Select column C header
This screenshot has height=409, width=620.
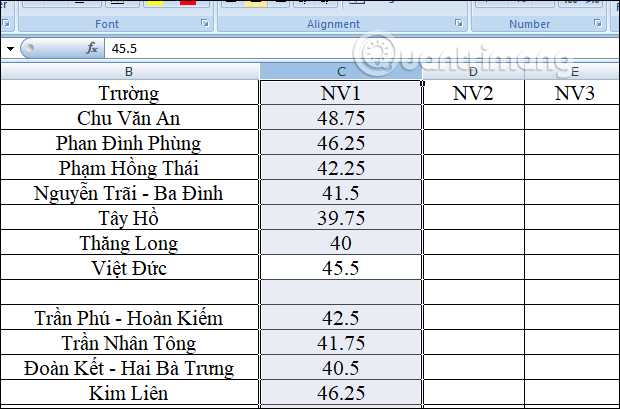[341, 72]
